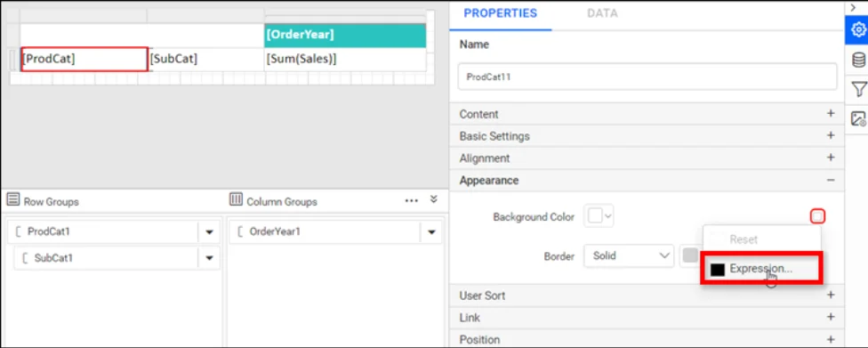868x348 pixels.
Task: Expand the Position section
Action: tap(647, 339)
